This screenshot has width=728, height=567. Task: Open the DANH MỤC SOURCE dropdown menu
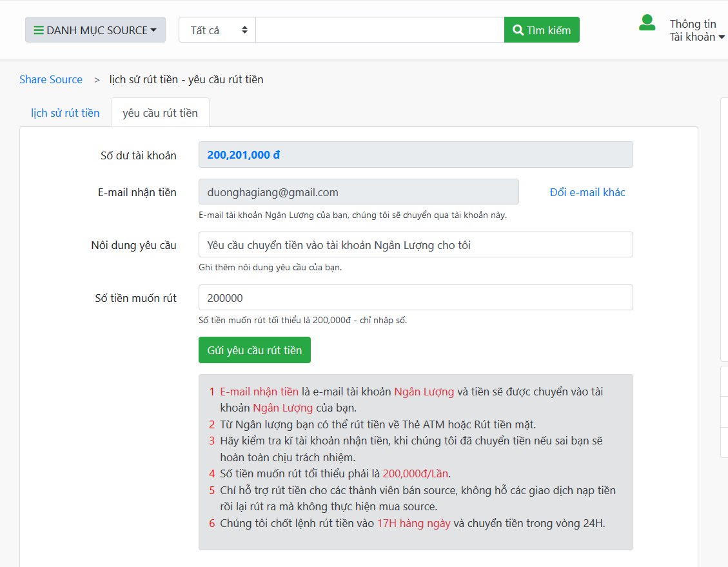pos(95,30)
